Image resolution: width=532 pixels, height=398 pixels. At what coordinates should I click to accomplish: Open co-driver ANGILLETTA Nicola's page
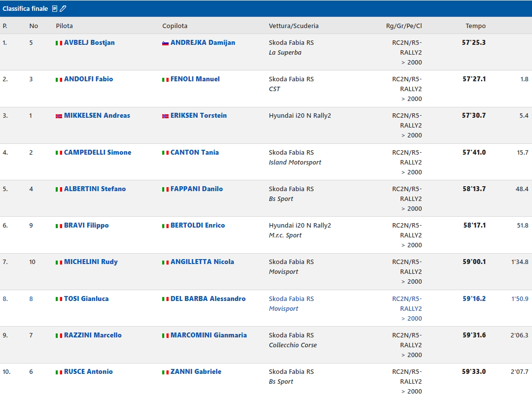coord(202,262)
